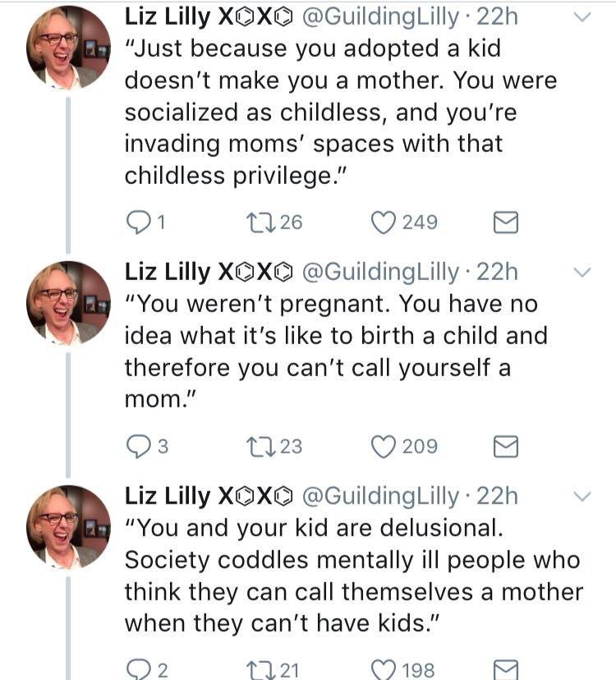This screenshot has width=616, height=680.
Task: Like the "delusional" tweet with 198 likes
Action: (x=384, y=670)
